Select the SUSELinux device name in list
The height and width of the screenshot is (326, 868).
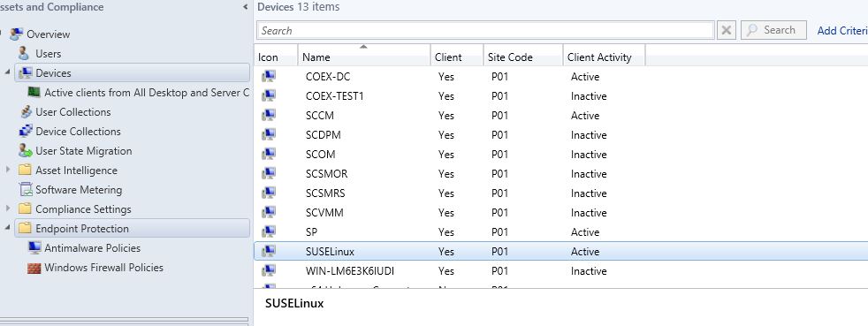(x=330, y=251)
